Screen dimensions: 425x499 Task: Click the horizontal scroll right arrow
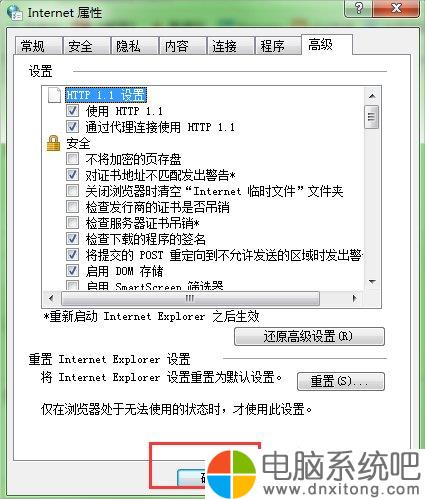click(x=355, y=298)
